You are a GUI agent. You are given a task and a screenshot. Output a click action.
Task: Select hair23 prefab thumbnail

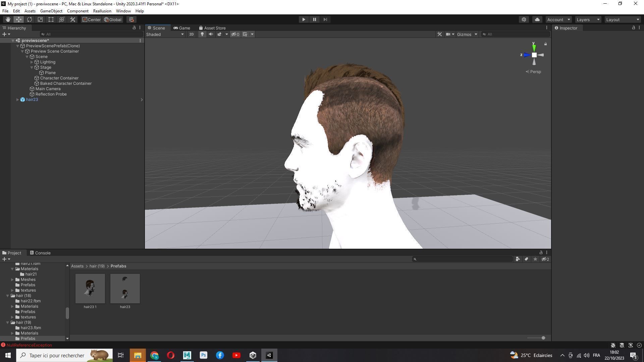tap(125, 289)
